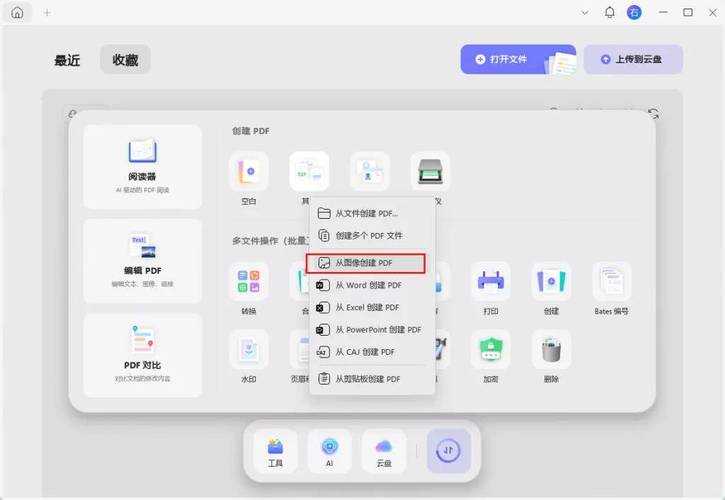Click the Bates 编号 icon
The width and height of the screenshot is (725, 500).
click(612, 283)
